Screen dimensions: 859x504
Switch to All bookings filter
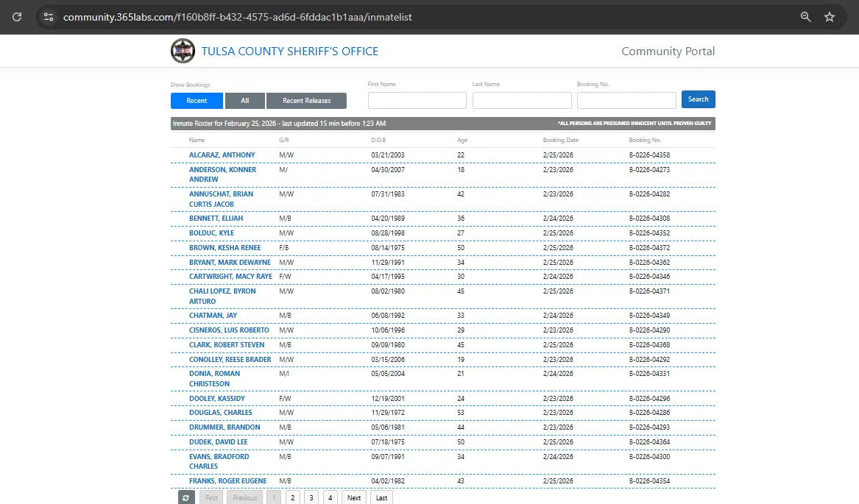244,101
